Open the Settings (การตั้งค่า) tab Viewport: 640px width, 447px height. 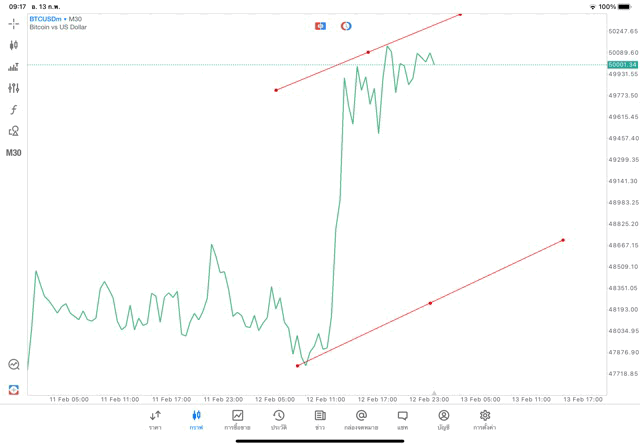[485, 419]
